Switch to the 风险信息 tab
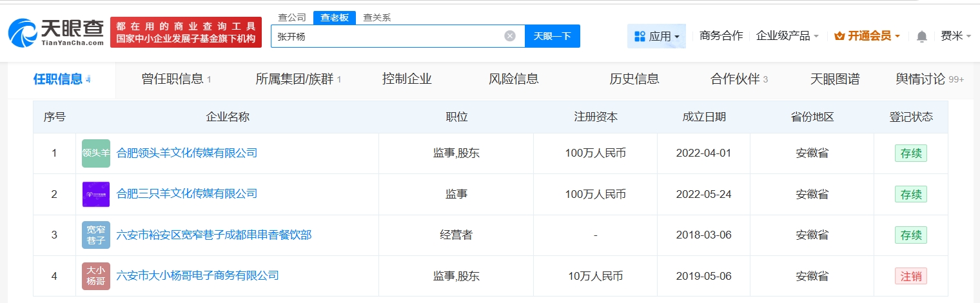The image size is (980, 303). click(x=514, y=79)
